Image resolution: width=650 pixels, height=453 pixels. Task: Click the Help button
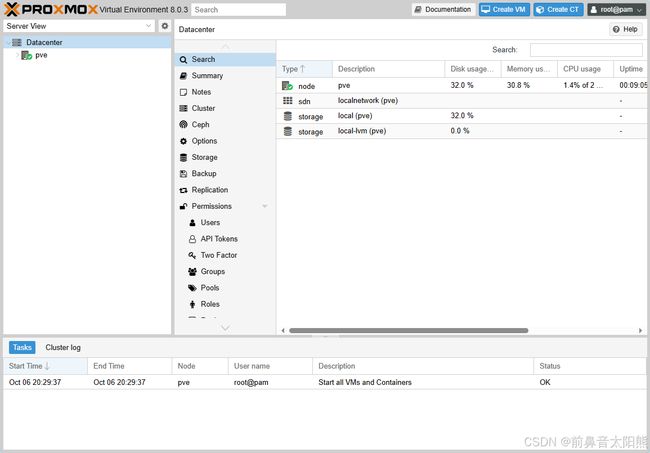[x=626, y=29]
